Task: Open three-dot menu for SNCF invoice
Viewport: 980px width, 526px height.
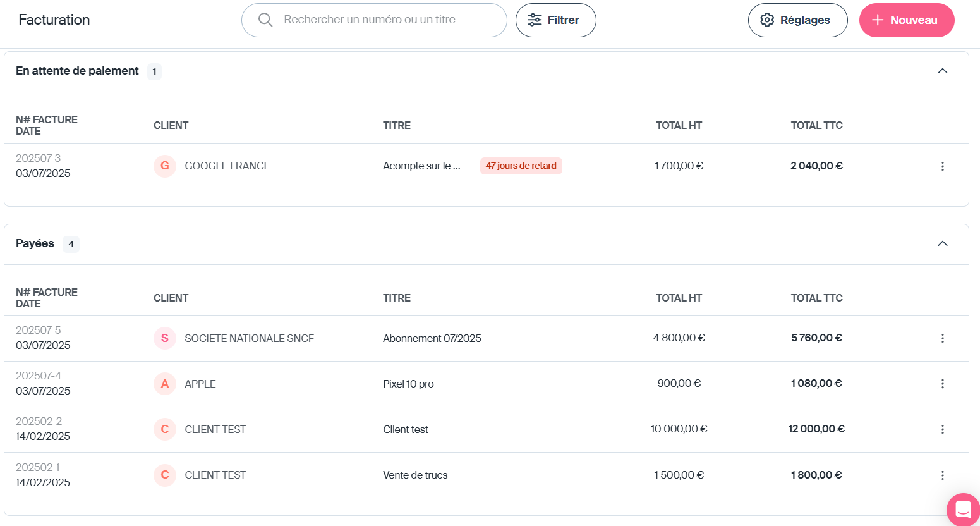Action: point(942,338)
